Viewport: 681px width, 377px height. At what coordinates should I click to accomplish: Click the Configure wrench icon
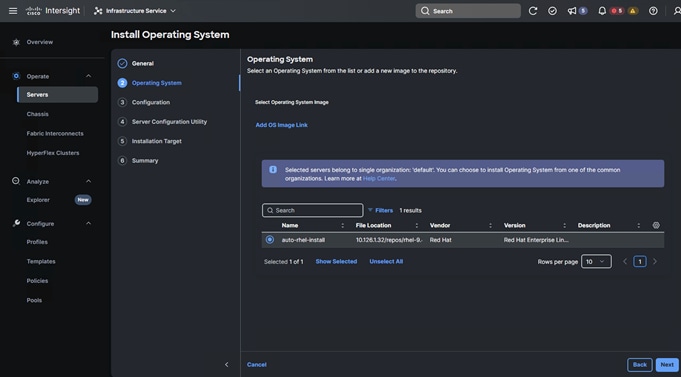pos(16,223)
